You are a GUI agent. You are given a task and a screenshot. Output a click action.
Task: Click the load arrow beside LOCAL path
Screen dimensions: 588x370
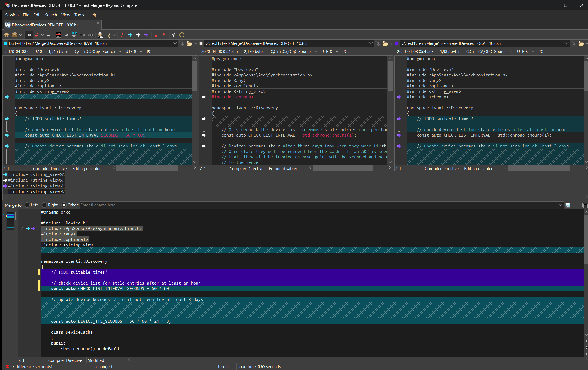point(574,43)
